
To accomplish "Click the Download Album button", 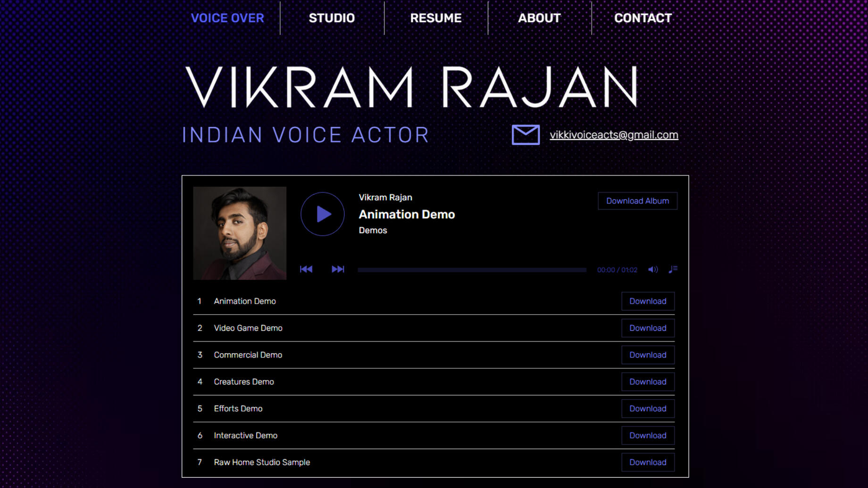I will tap(637, 201).
